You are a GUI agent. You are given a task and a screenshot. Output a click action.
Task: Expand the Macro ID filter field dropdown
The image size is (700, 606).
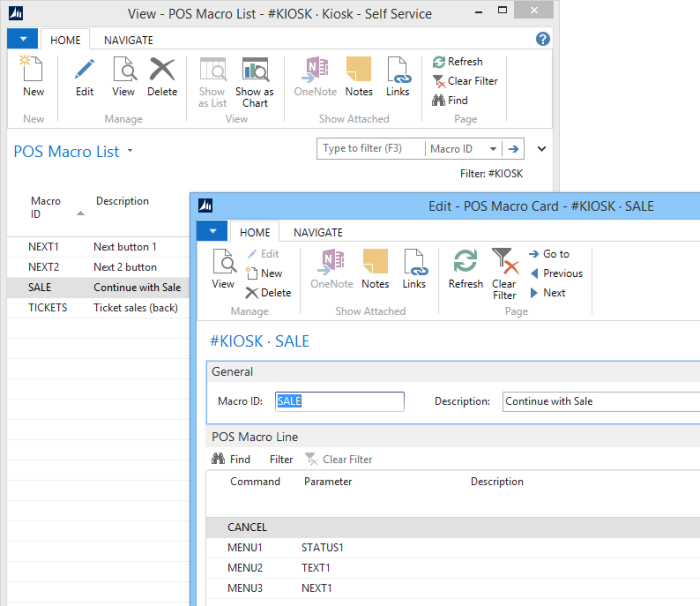point(493,149)
